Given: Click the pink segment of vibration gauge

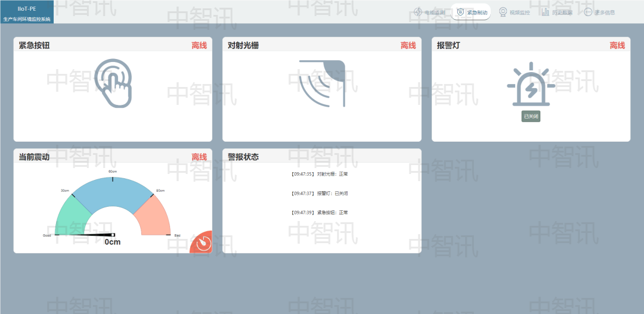Looking at the screenshot, I should 153,216.
